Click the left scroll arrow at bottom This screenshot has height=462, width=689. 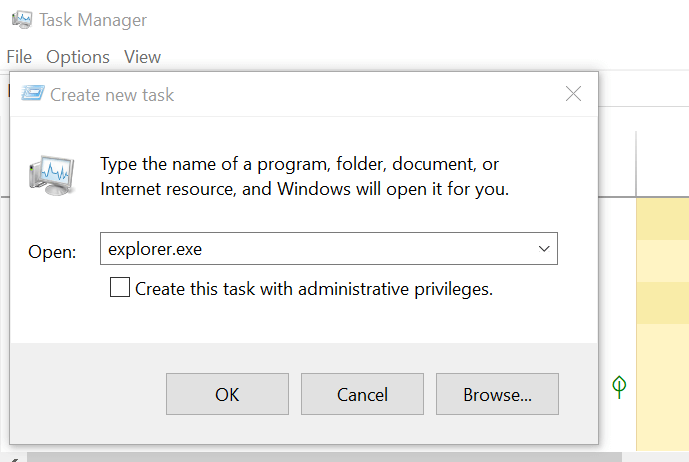pyautogui.click(x=13, y=459)
